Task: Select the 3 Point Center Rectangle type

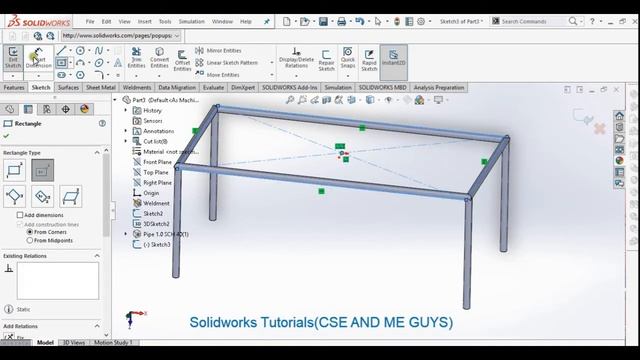Action: 42,196
